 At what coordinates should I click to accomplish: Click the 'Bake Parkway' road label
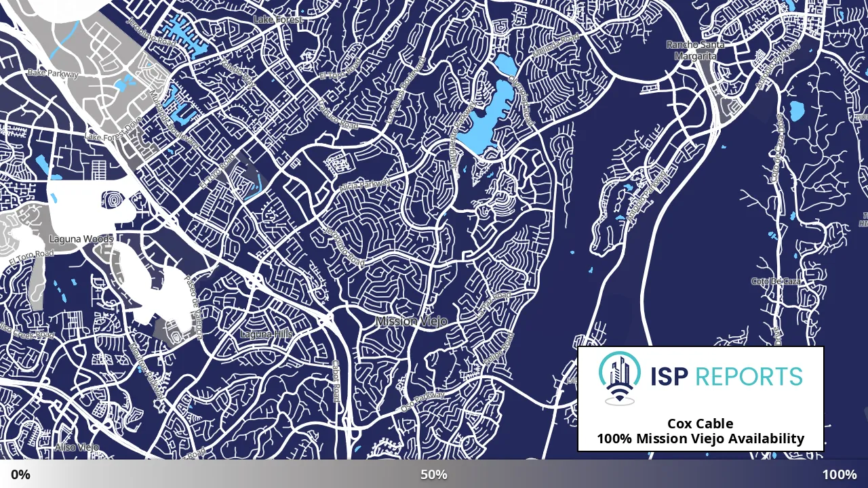53,73
